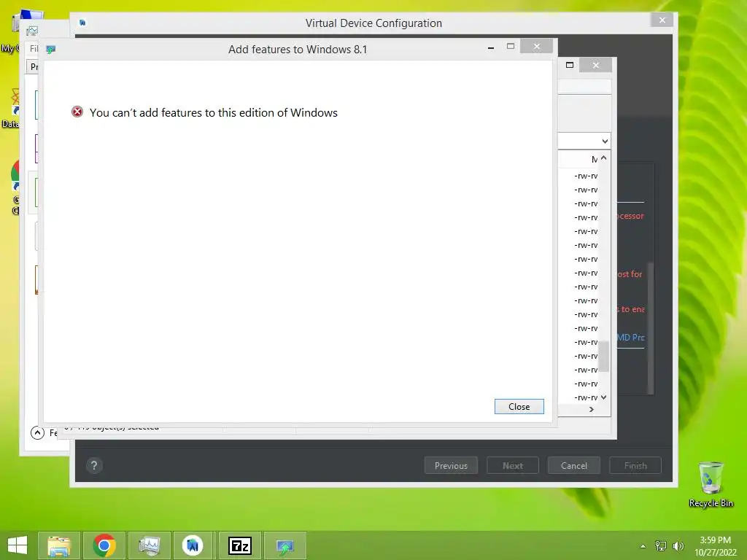Screen dimensions: 747x560
Task: Show hidden tray icons arrow
Action: 643,545
